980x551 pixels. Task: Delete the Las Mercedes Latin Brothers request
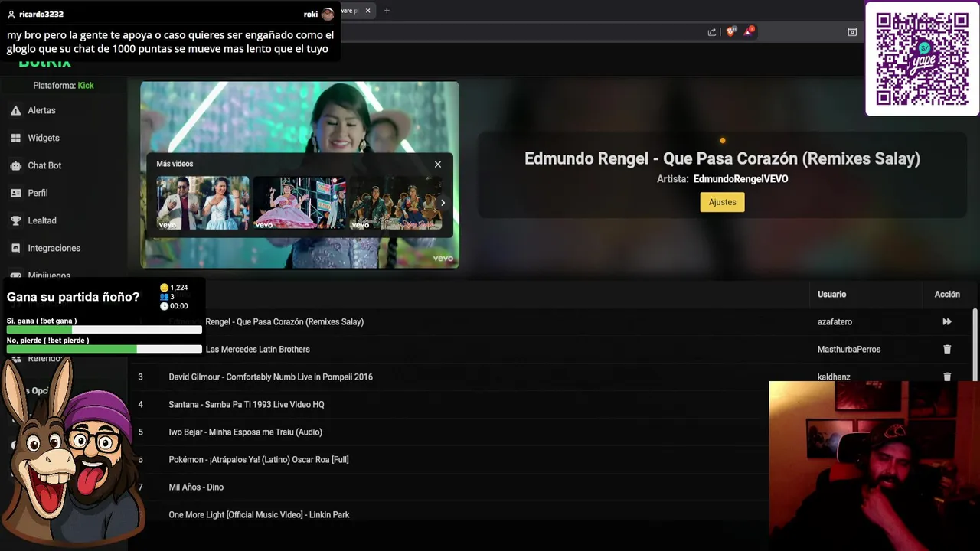pyautogui.click(x=947, y=350)
